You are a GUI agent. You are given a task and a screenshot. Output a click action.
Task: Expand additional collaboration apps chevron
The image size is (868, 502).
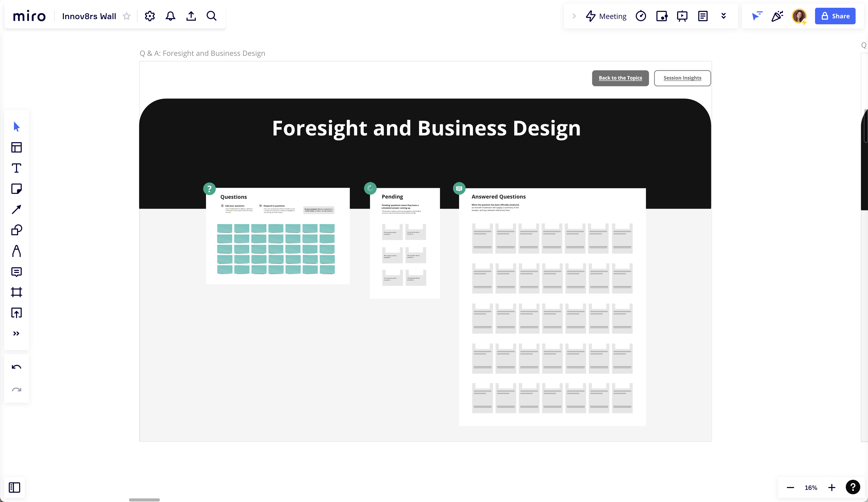(x=723, y=16)
